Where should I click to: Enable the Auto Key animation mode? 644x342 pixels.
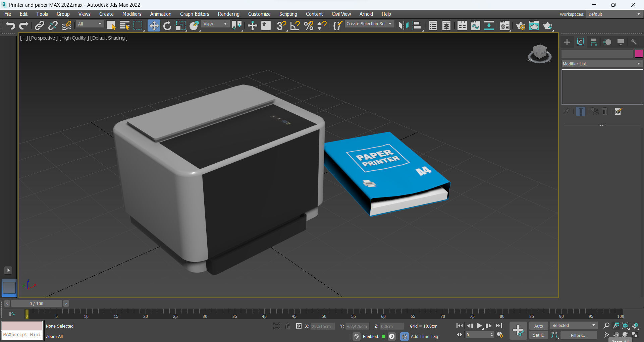538,326
